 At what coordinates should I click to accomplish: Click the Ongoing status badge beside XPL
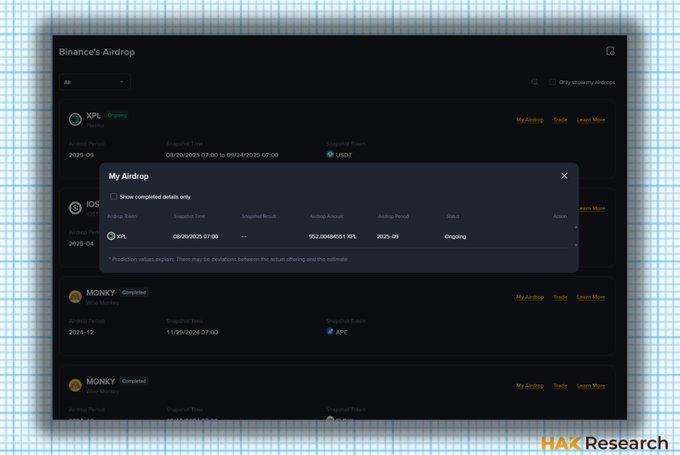coord(117,115)
